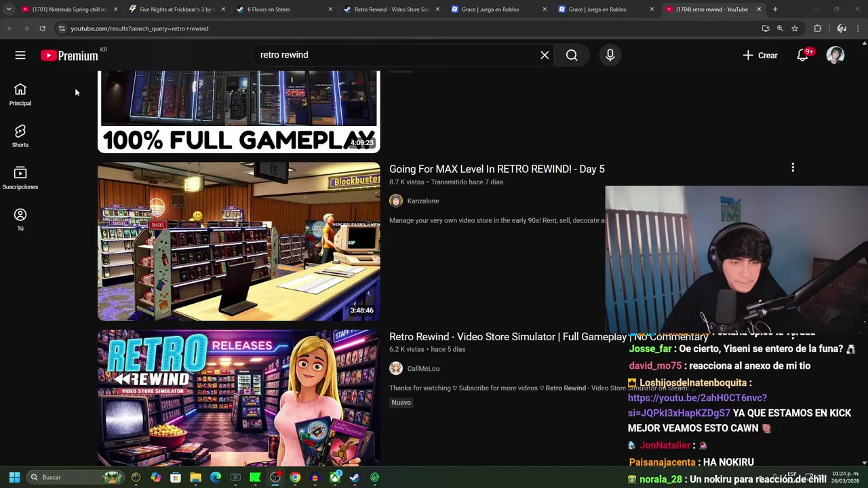
Task: Go to Principal in the sidebar
Action: (x=20, y=94)
